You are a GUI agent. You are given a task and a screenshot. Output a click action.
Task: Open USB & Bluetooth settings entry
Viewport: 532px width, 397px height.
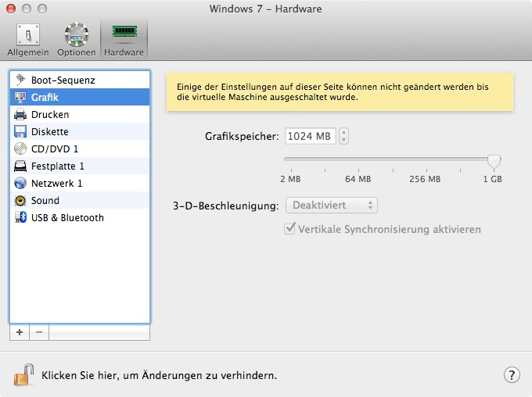pyautogui.click(x=80, y=218)
